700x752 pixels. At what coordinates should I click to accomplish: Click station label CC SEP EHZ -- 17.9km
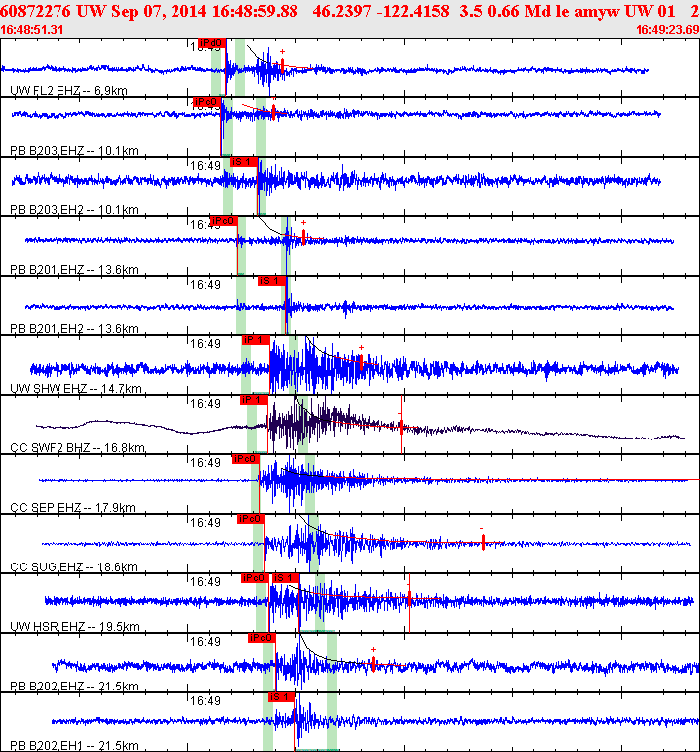(x=73, y=507)
